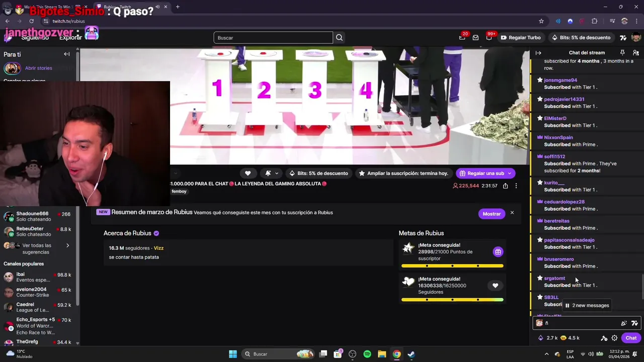The width and height of the screenshot is (644, 362).
Task: Click the Twitch Buscar search field
Action: [x=273, y=38]
